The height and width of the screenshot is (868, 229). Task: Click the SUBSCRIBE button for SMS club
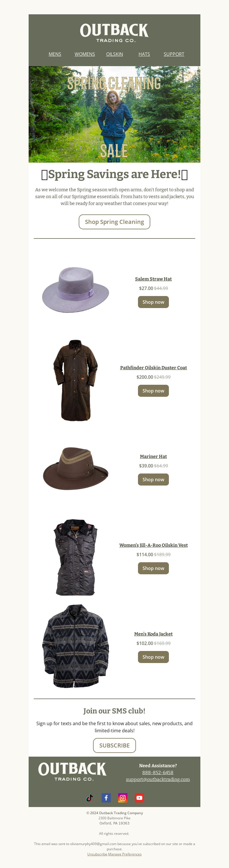coord(114,745)
